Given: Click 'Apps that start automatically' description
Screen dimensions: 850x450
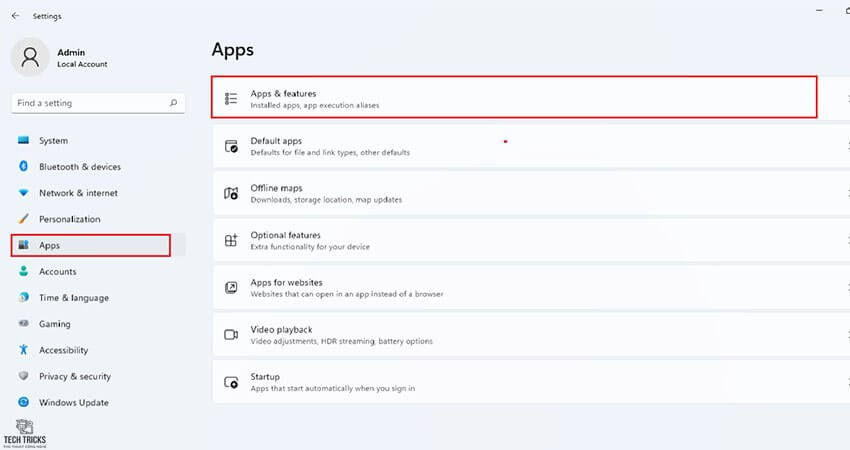Looking at the screenshot, I should pyautogui.click(x=333, y=388).
